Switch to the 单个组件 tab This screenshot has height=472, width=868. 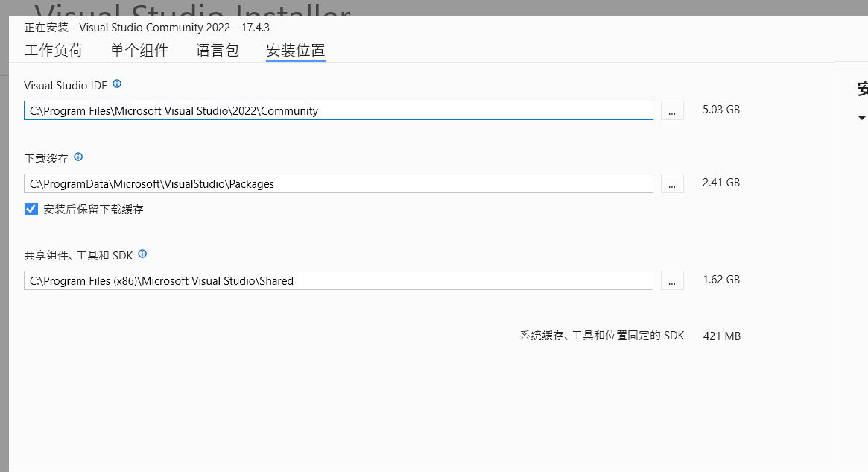tap(139, 51)
